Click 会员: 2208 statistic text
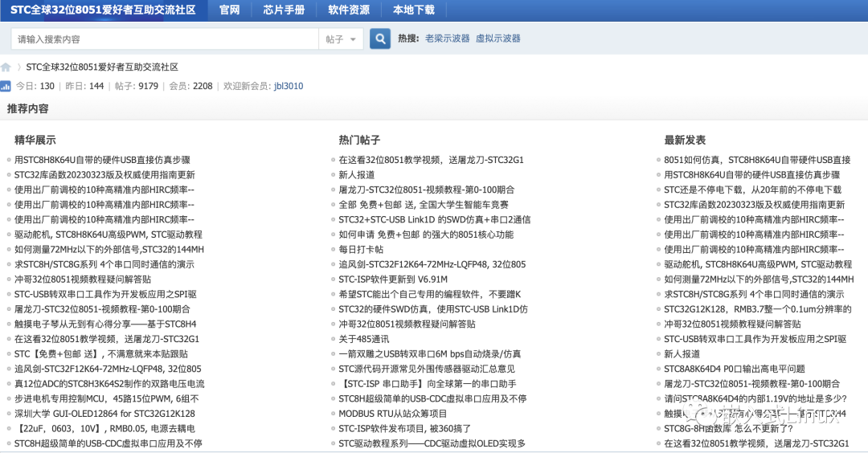 point(190,86)
